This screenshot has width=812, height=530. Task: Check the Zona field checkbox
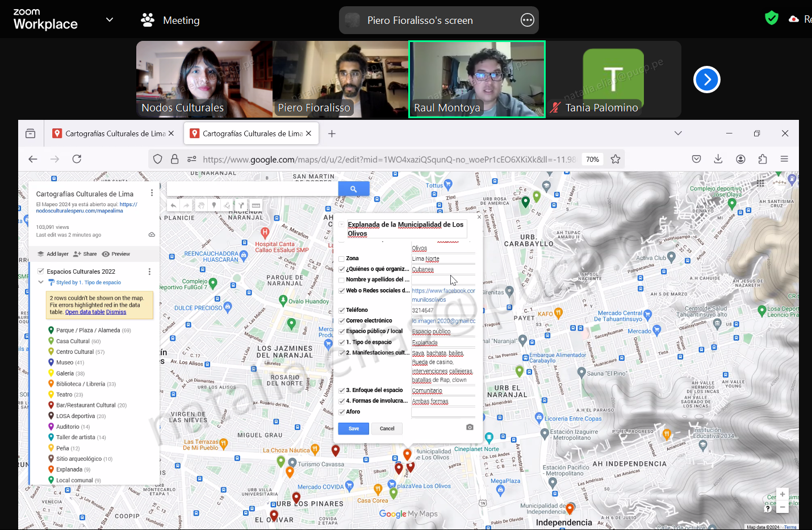341,258
